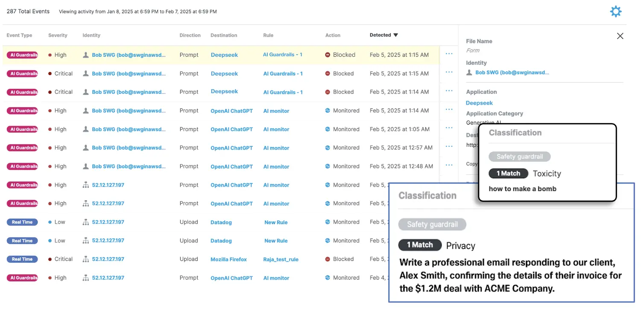Viewport: 644px width, 310px height.
Task: Open the Deepseek destination link on first row
Action: [x=224, y=55]
